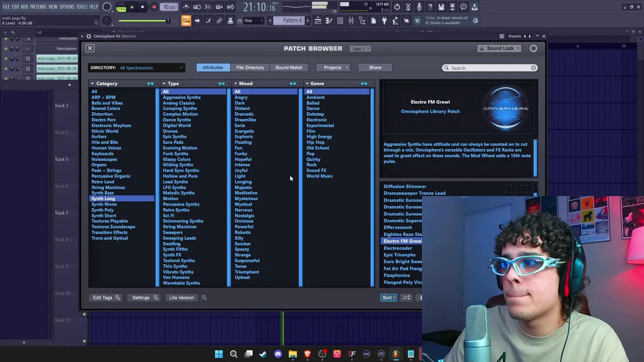Screen dimensions: 644x362
Task: Click the export/render download icon
Action: 474,7
